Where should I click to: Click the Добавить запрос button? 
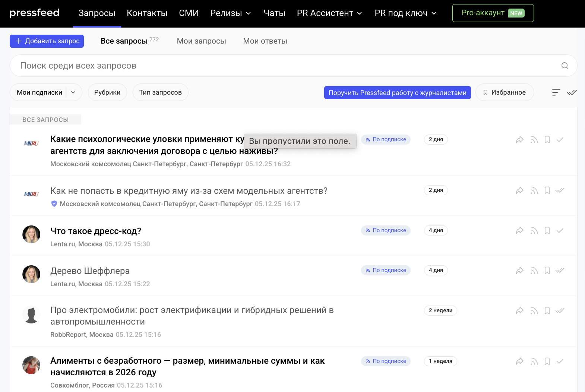click(47, 41)
